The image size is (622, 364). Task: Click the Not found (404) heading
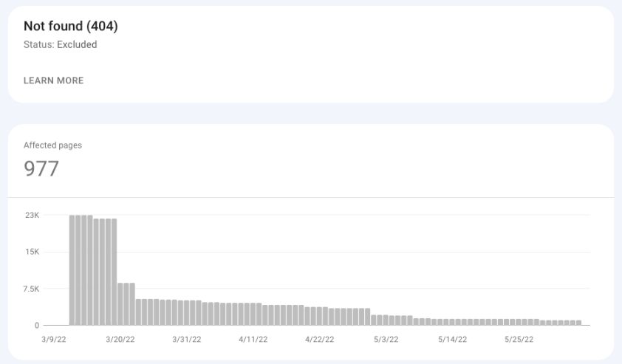[70, 26]
